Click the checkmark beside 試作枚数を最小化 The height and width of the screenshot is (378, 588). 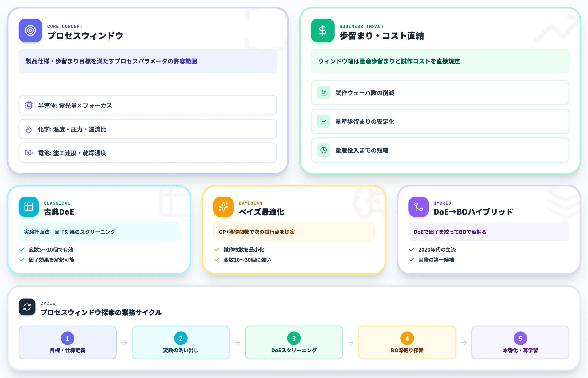(x=216, y=249)
